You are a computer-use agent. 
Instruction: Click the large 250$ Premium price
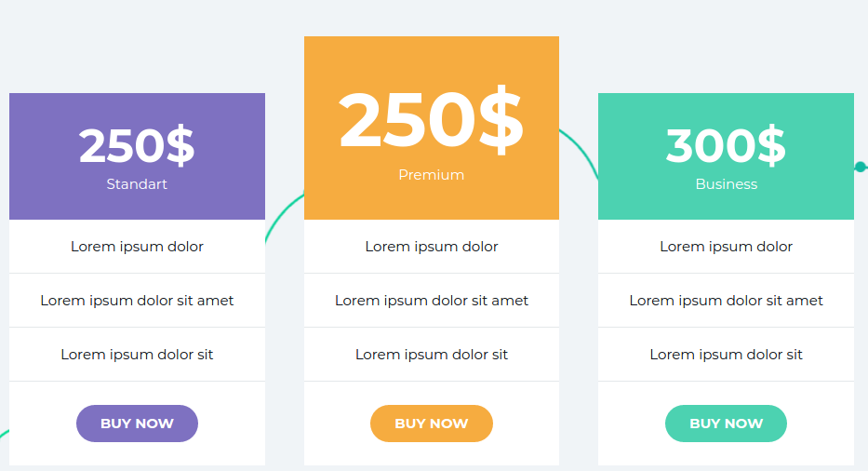tap(431, 120)
